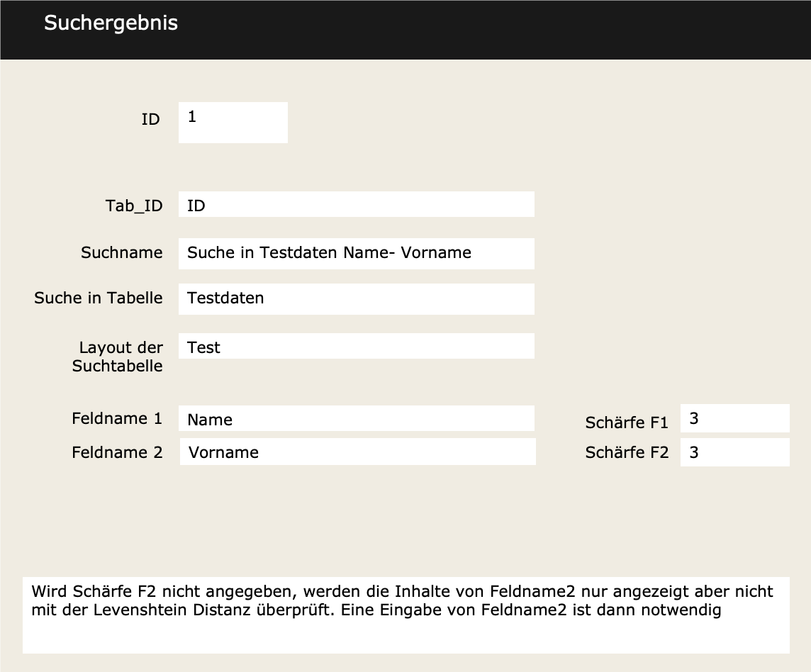This screenshot has height=672, width=811.
Task: Click the Suchergebnis title in the header bar
Action: (x=111, y=23)
